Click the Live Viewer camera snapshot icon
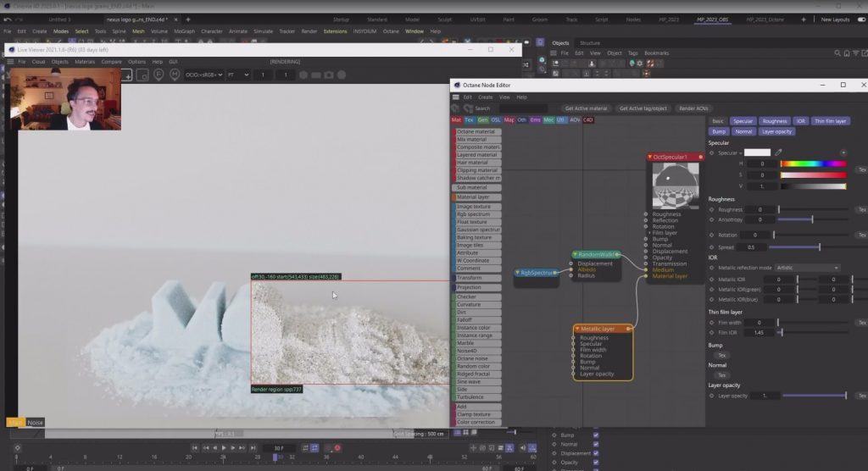 [329, 75]
